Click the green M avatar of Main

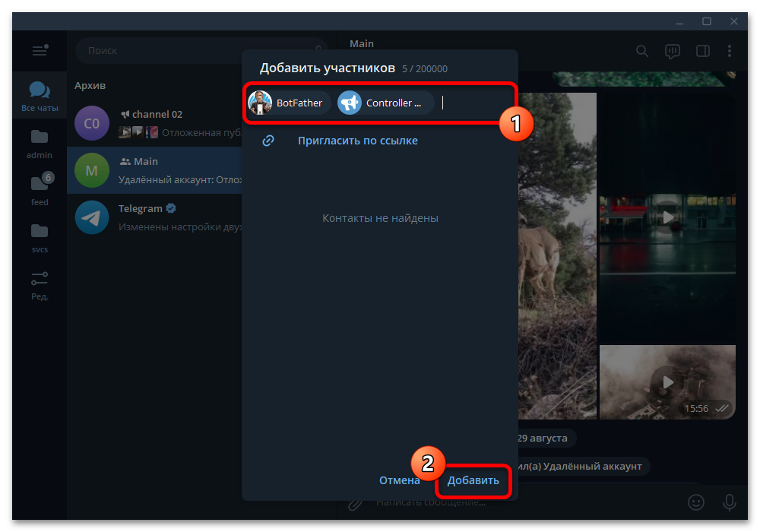[92, 170]
